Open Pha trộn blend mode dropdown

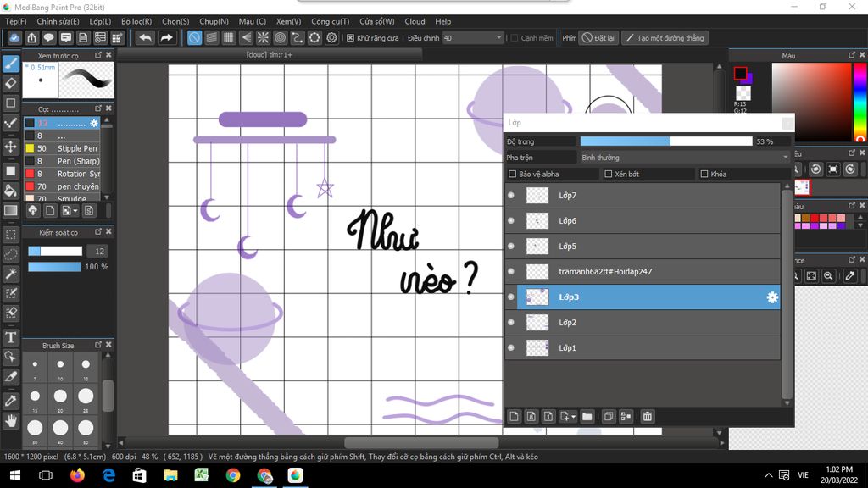(685, 158)
